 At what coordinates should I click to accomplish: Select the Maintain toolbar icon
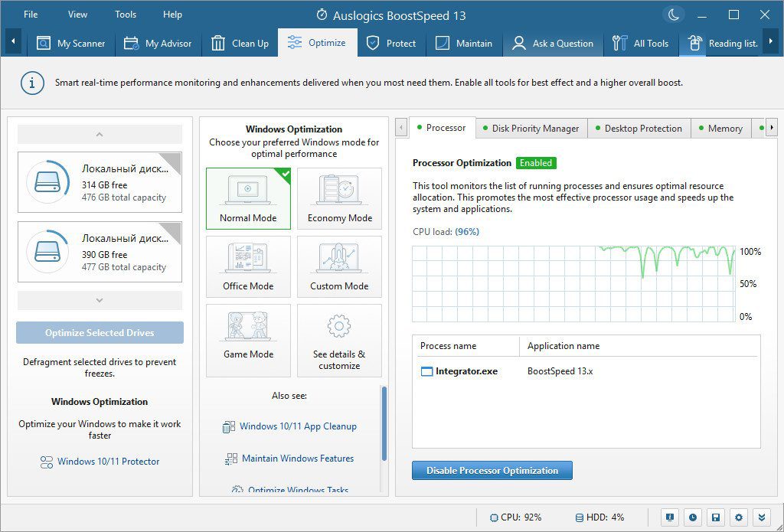point(463,44)
